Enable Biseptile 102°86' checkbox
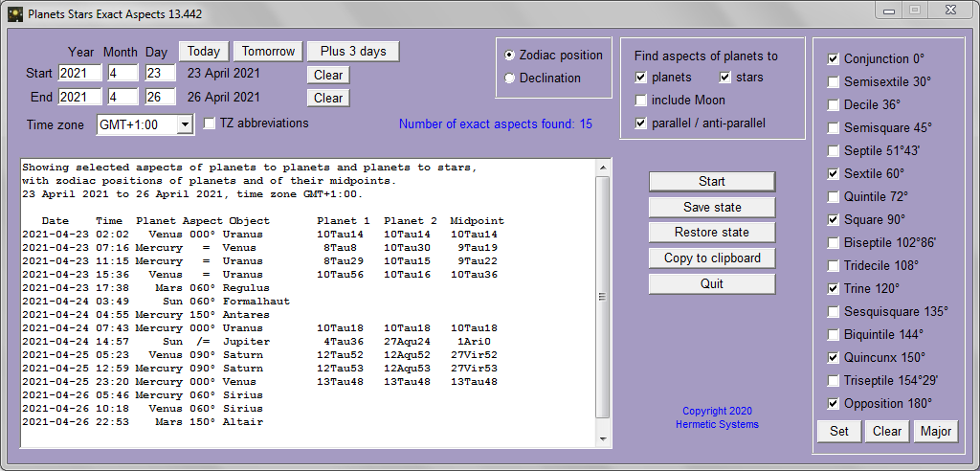The width and height of the screenshot is (980, 471). click(x=834, y=243)
